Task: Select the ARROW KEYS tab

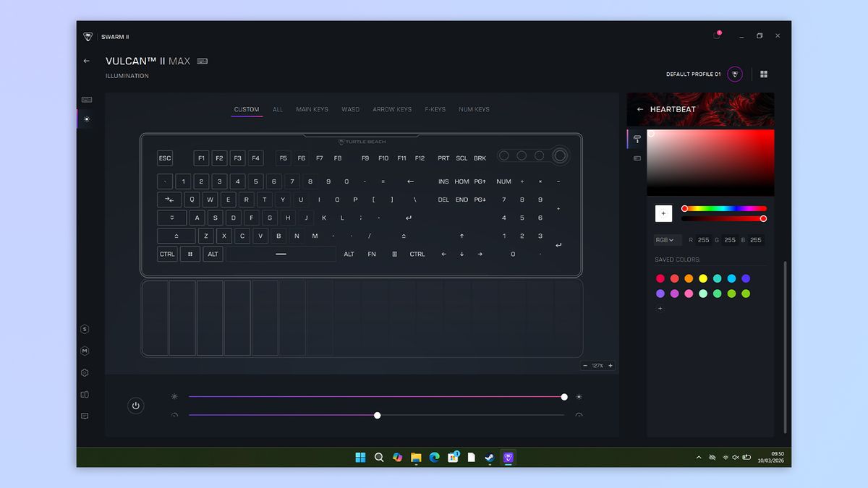Action: click(x=392, y=109)
